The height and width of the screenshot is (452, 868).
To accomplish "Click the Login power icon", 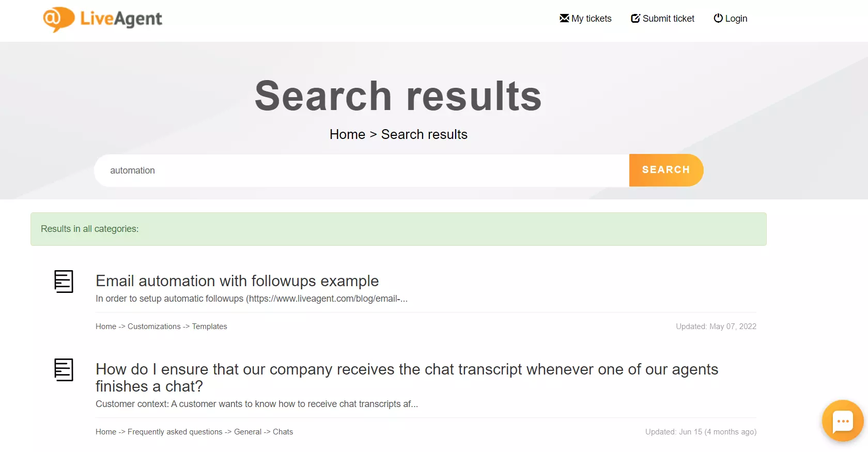I will (718, 18).
